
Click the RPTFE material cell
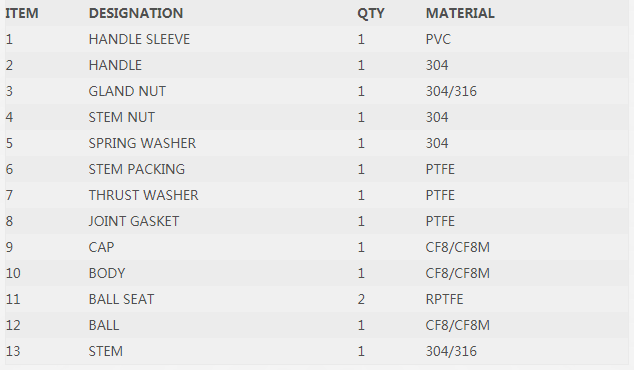(444, 299)
